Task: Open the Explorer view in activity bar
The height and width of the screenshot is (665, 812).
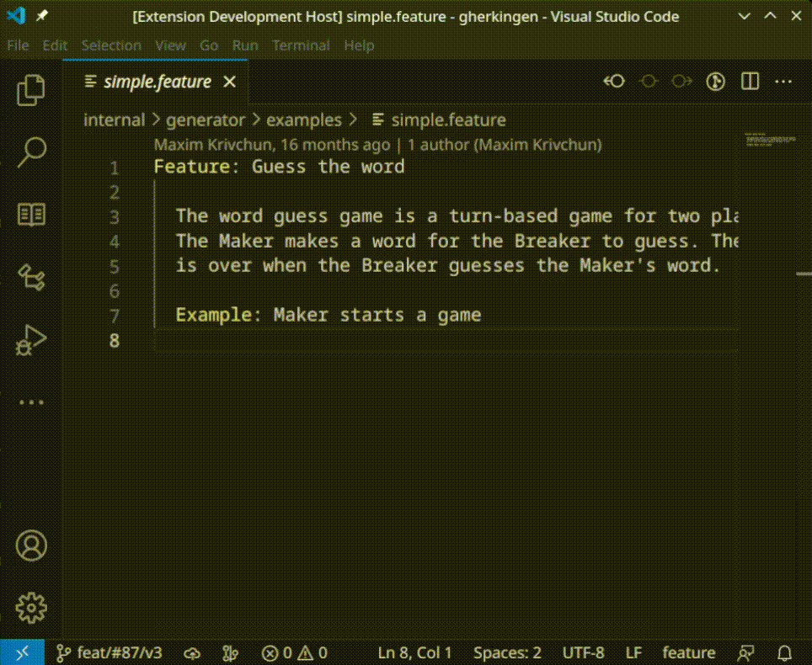Action: 31,89
